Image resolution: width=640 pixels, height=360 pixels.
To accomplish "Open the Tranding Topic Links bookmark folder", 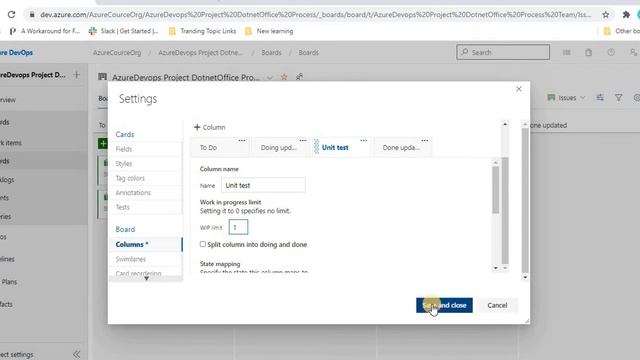I will 202,31.
